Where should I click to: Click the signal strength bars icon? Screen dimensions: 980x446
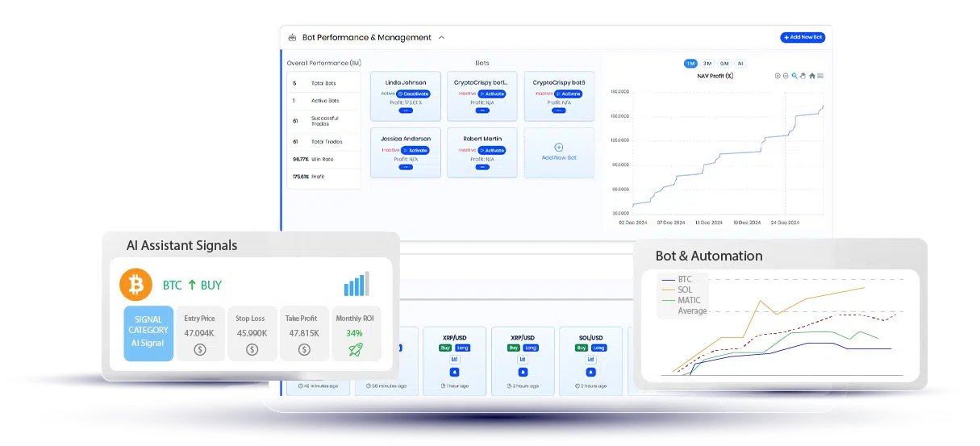coord(356,284)
